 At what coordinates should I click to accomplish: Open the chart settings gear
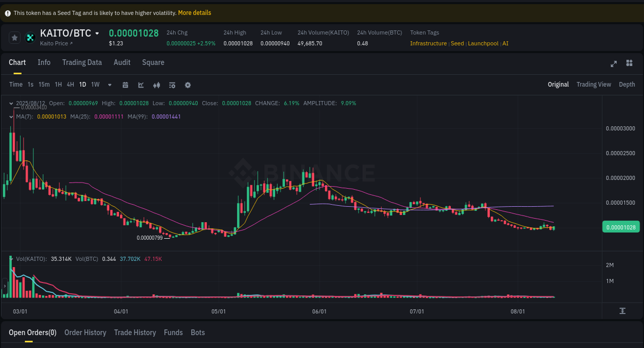(188, 85)
